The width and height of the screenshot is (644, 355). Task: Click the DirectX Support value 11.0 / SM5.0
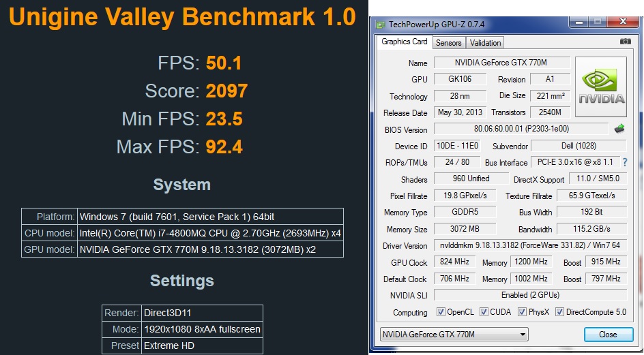coord(598,179)
